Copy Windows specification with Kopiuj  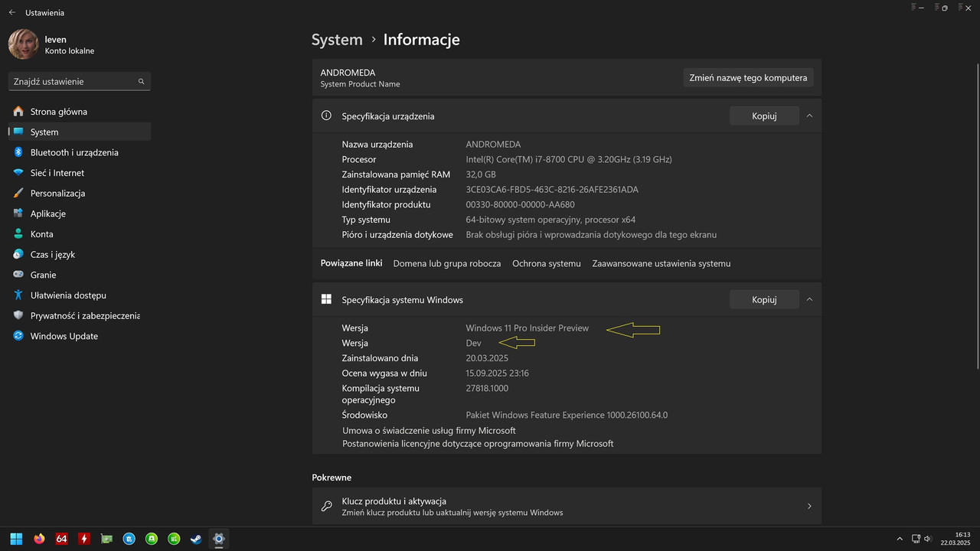[x=764, y=300]
